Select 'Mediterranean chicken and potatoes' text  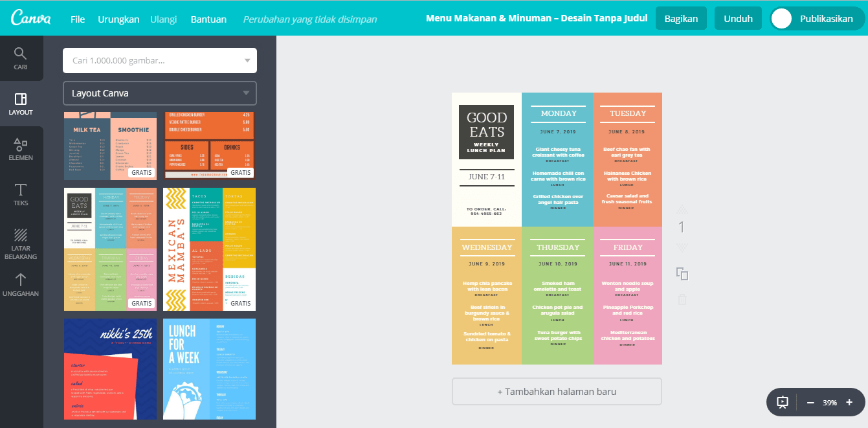627,335
